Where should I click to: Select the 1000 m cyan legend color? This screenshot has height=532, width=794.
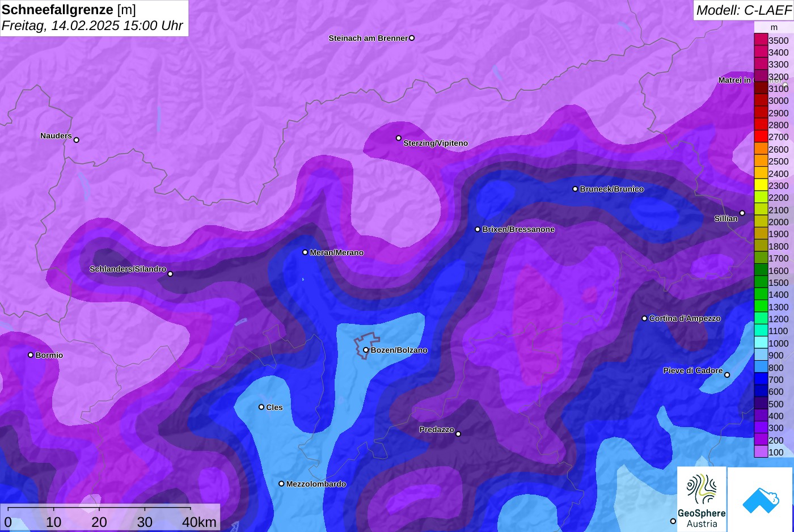(x=761, y=343)
